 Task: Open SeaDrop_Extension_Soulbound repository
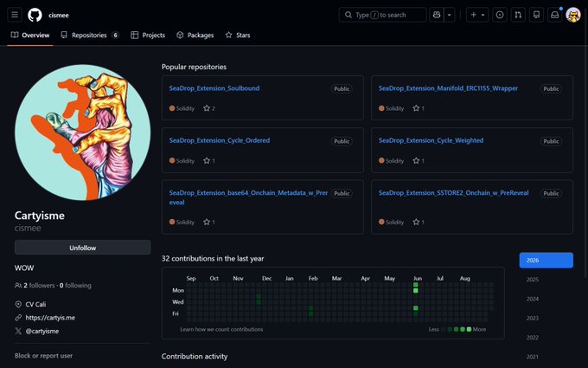click(214, 88)
